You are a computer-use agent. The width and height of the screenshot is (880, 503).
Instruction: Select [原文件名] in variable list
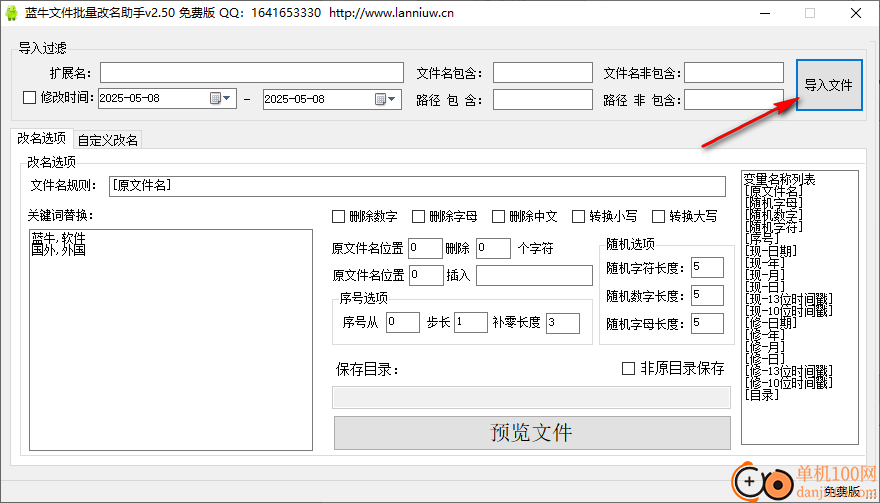(x=773, y=191)
